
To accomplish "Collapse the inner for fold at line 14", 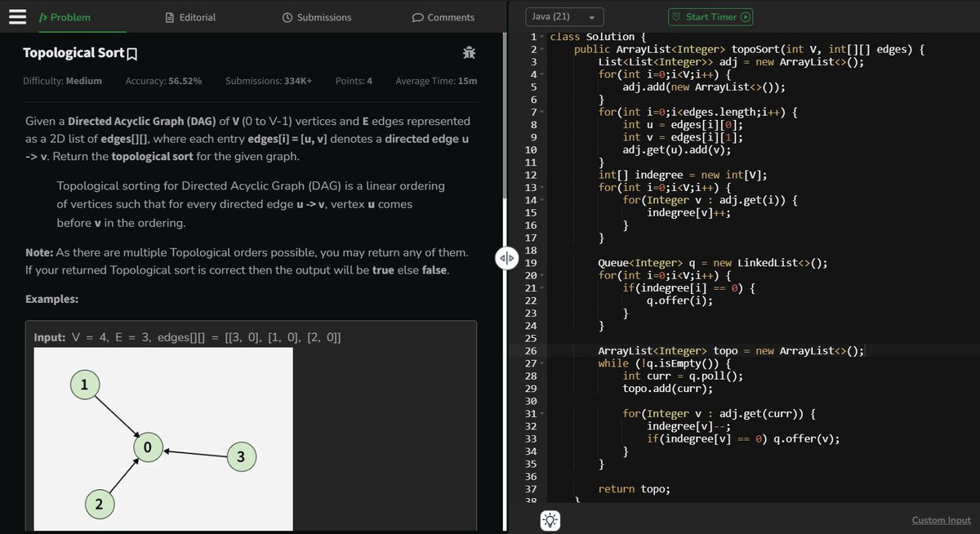I will click(542, 200).
